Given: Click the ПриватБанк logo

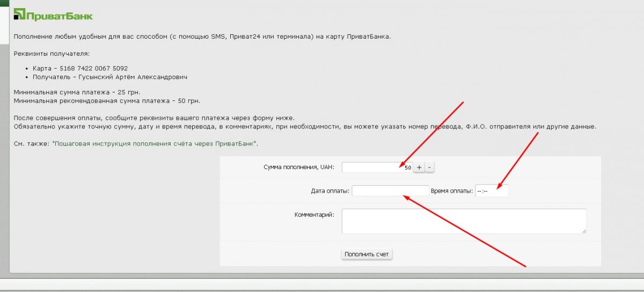Looking at the screenshot, I should point(53,16).
